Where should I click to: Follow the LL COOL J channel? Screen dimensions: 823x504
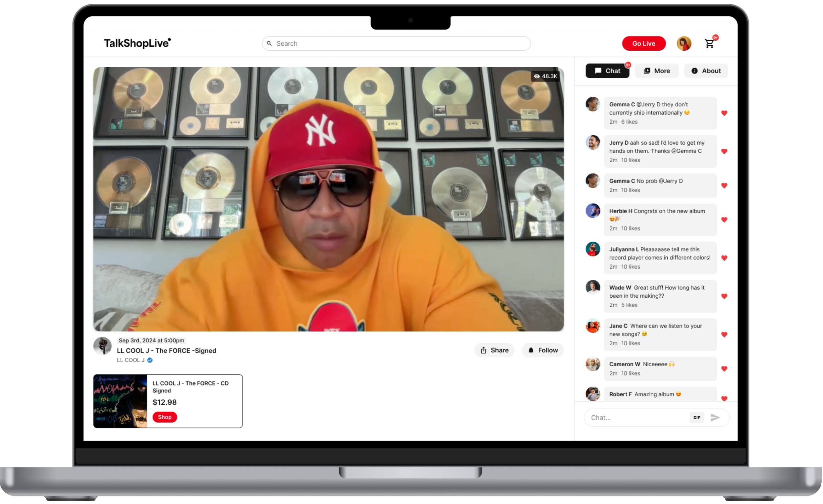(x=543, y=350)
